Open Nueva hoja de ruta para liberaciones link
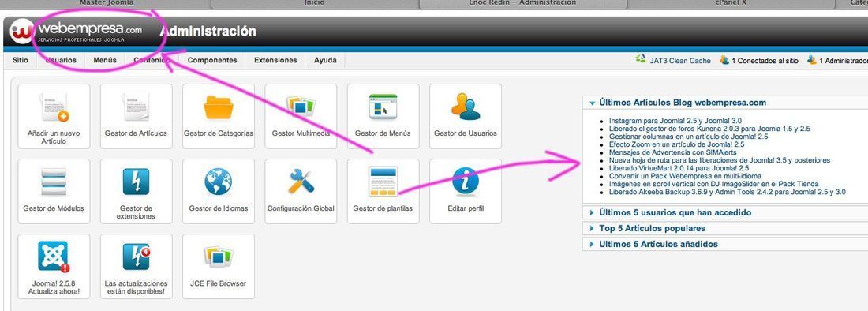This screenshot has width=868, height=311. (x=719, y=160)
